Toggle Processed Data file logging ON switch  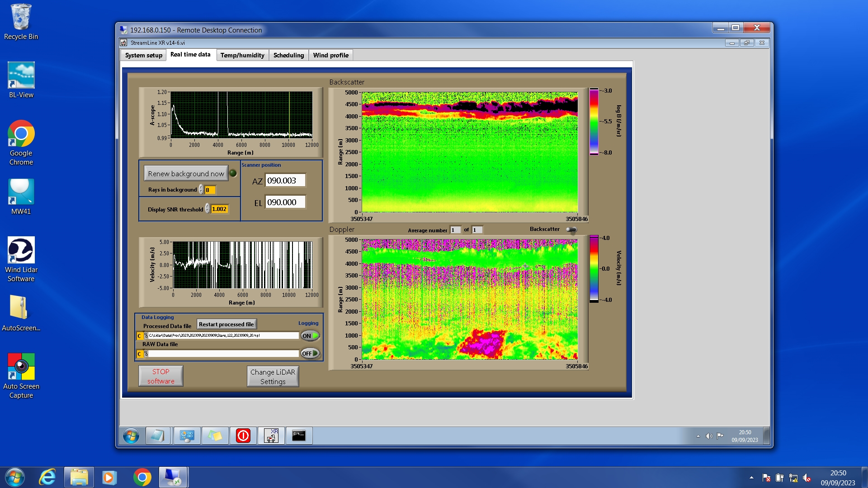[310, 336]
